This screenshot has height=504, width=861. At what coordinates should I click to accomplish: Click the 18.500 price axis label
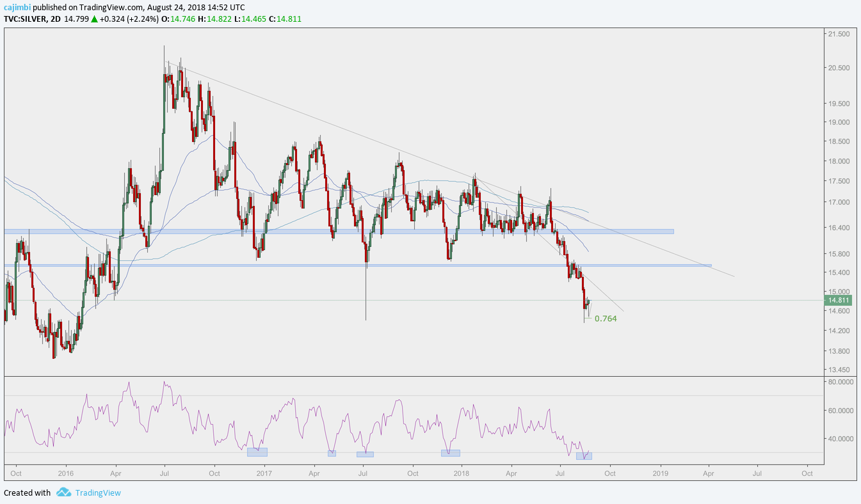(x=839, y=142)
